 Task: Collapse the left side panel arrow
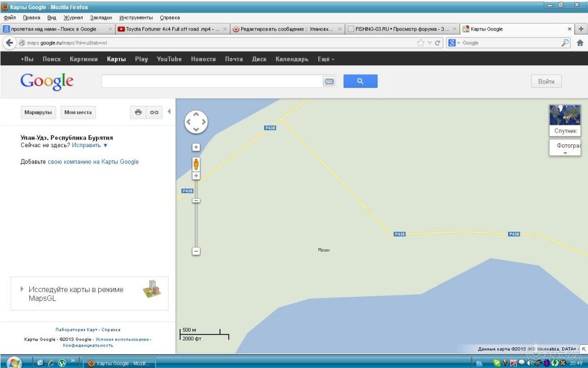pyautogui.click(x=169, y=112)
